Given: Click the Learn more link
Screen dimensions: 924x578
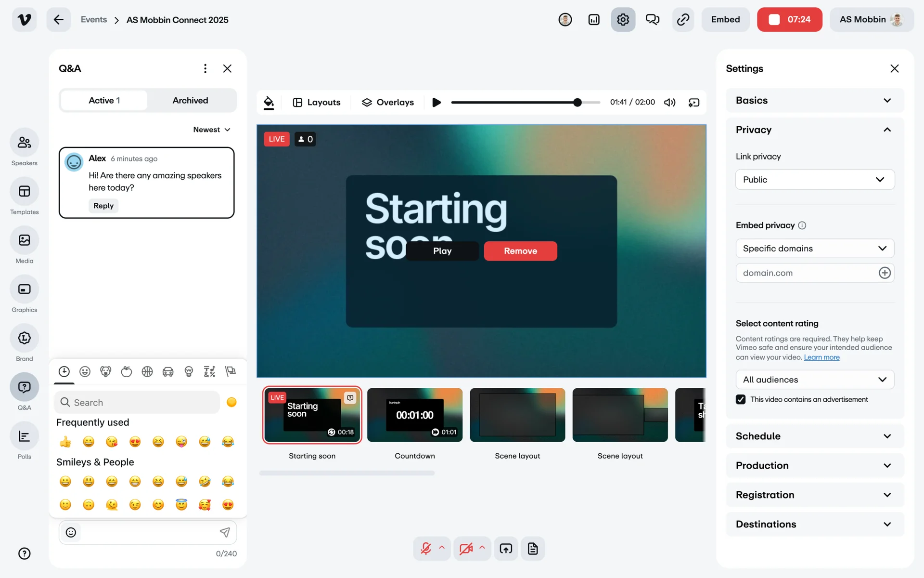Looking at the screenshot, I should (x=821, y=357).
